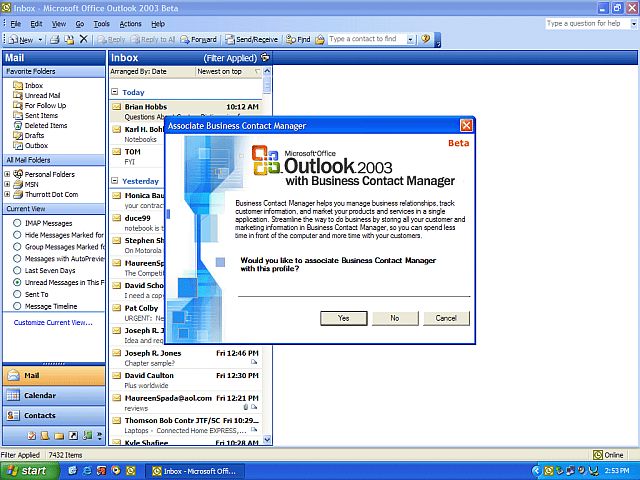Click the Type a contact to find field
The image size is (640, 480).
tap(368, 39)
